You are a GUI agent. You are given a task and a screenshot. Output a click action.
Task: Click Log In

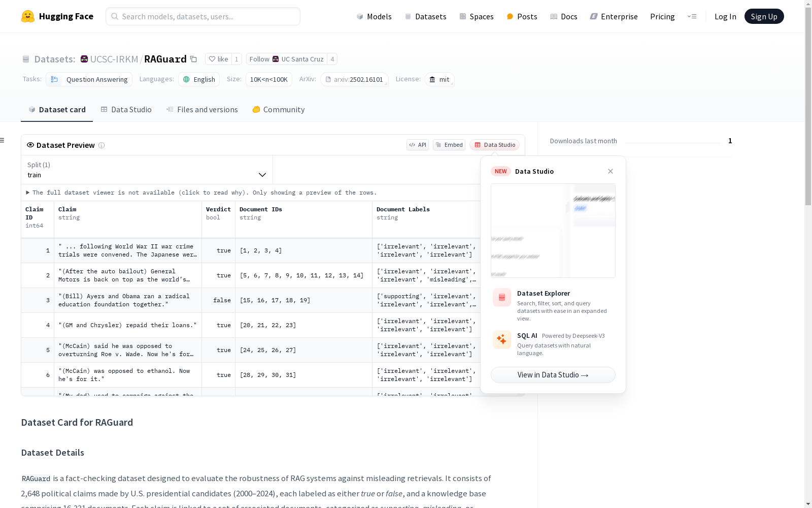[725, 16]
